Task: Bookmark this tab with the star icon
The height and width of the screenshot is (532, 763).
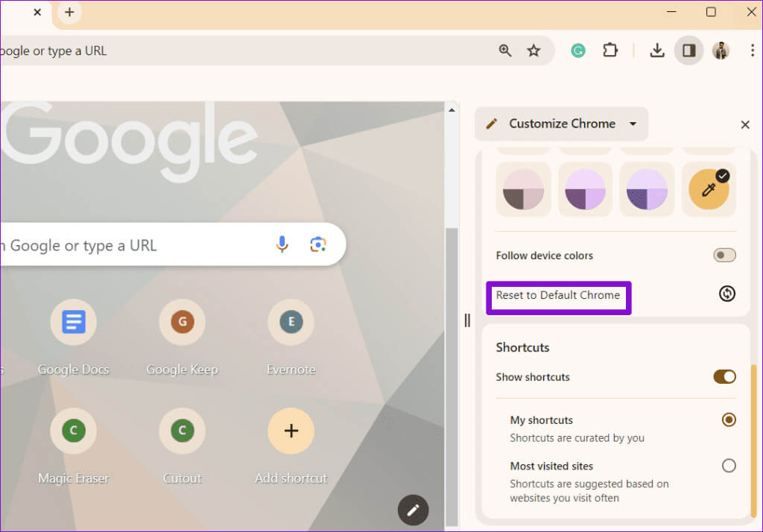Action: (x=534, y=50)
